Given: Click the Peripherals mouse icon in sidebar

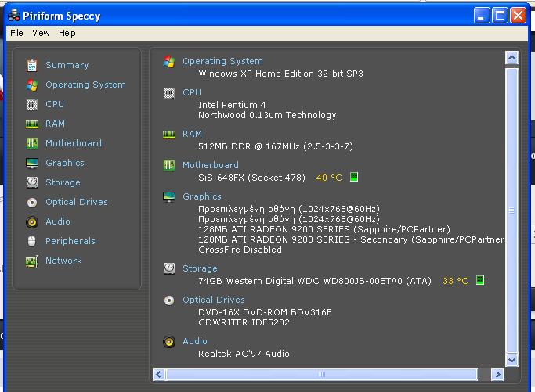Looking at the screenshot, I should [x=32, y=241].
